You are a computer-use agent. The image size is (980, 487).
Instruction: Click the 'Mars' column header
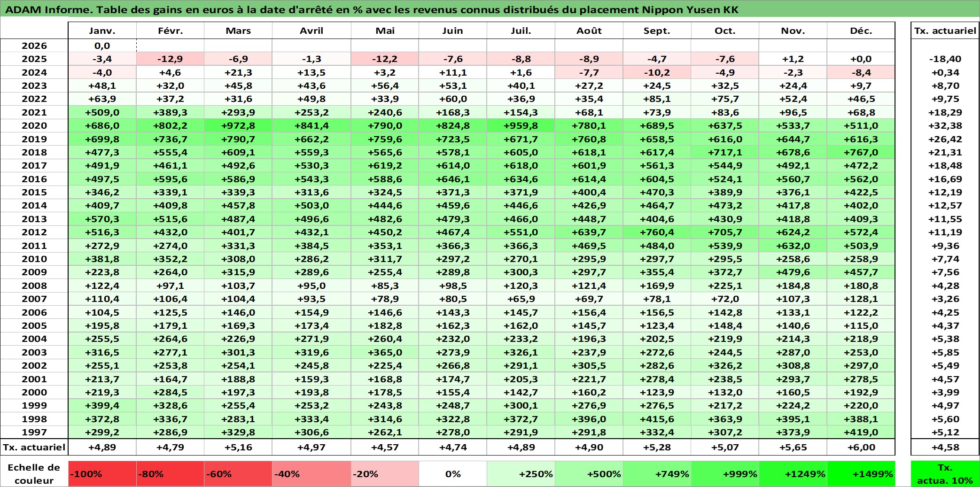(x=238, y=31)
